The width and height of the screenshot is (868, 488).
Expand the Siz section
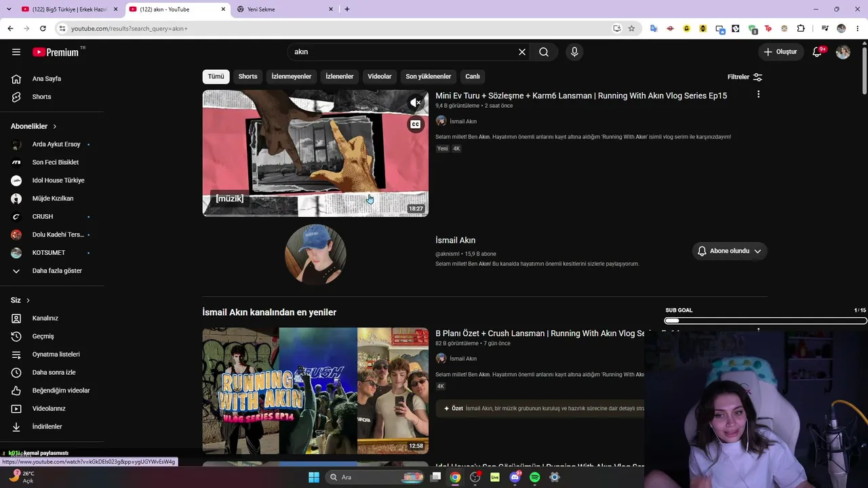pos(20,300)
